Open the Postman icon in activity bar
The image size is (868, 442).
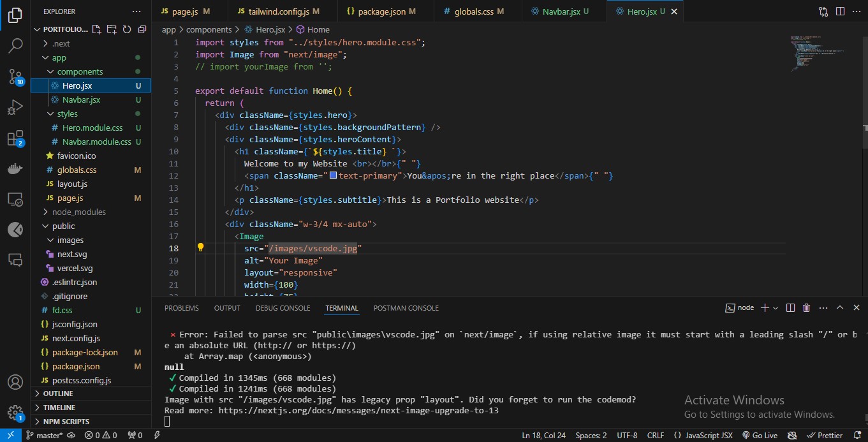(x=15, y=230)
